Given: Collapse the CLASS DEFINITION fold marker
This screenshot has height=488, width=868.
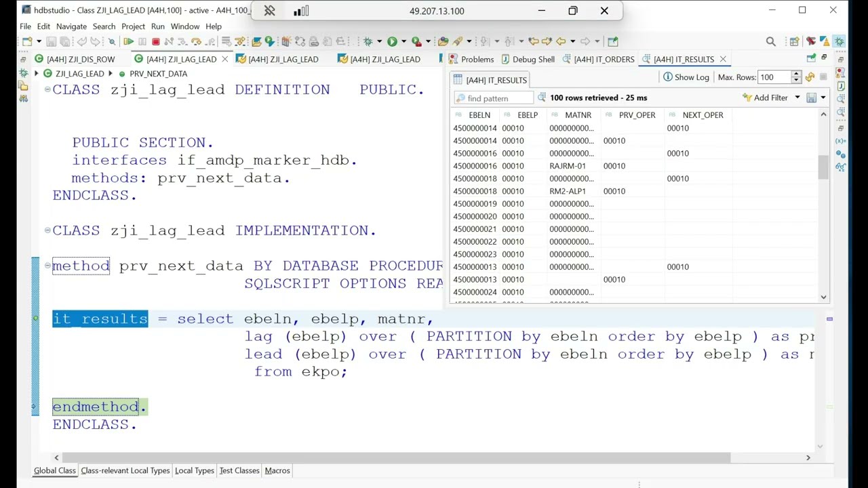Looking at the screenshot, I should (x=47, y=89).
